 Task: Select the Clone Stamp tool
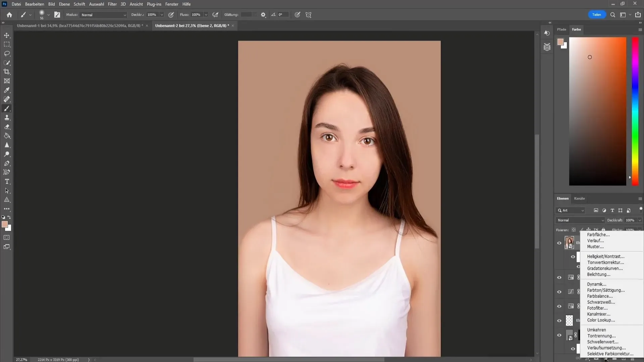pyautogui.click(x=7, y=118)
